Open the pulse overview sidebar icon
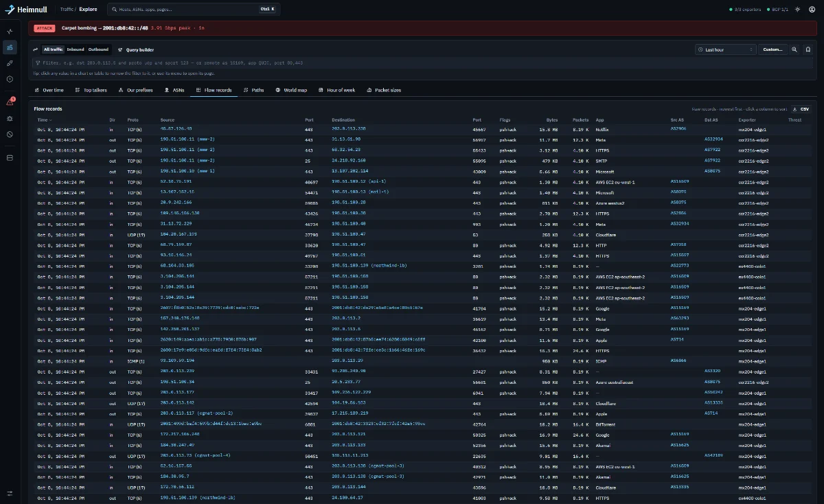 pyautogui.click(x=10, y=32)
